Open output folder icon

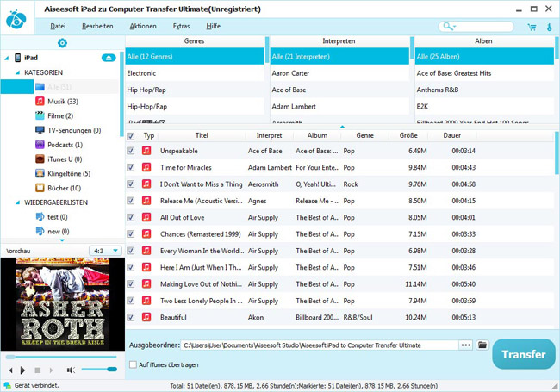pyautogui.click(x=482, y=345)
